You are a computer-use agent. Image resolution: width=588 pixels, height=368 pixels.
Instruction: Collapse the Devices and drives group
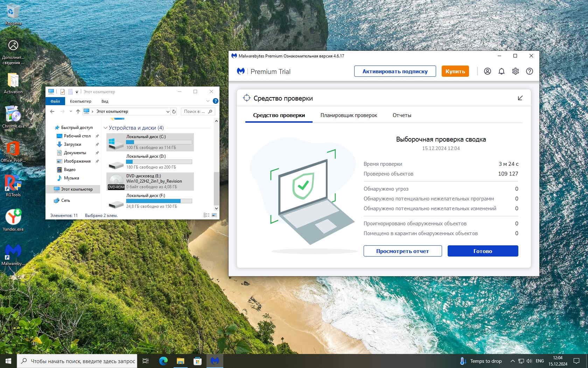(x=105, y=128)
